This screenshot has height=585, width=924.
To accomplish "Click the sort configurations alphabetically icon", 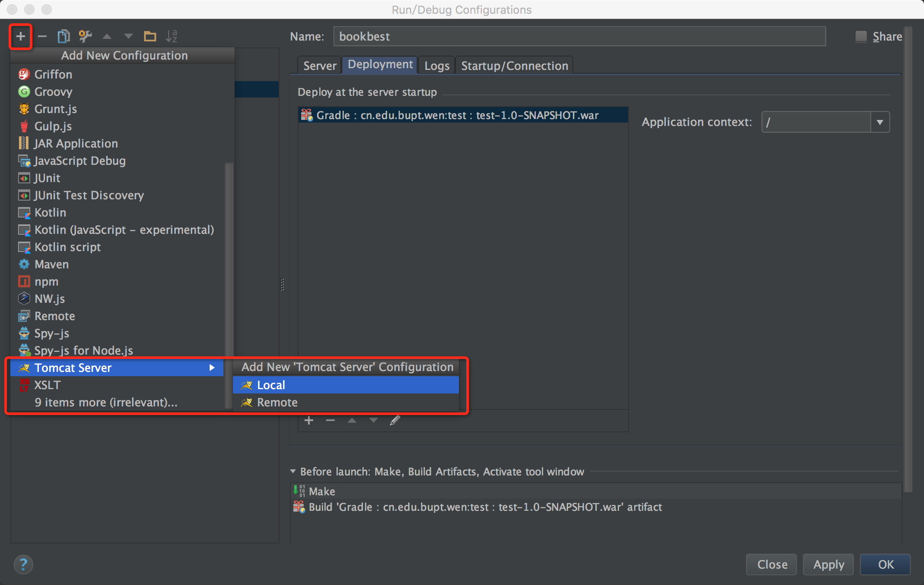I will point(171,37).
